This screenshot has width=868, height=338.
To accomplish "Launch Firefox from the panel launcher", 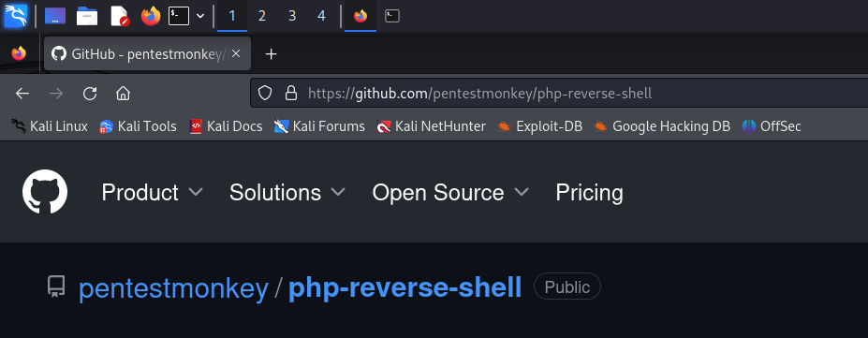I will coord(151,16).
